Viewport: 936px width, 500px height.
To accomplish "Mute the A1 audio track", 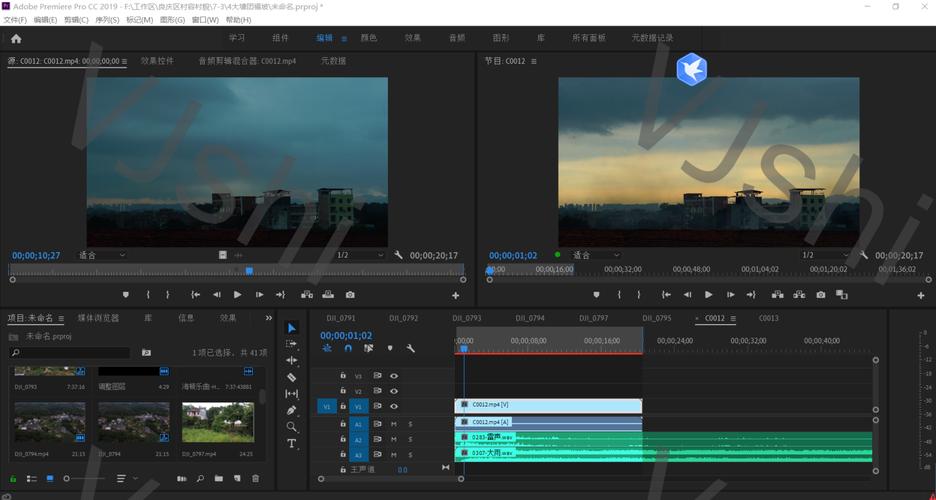I will click(x=394, y=424).
